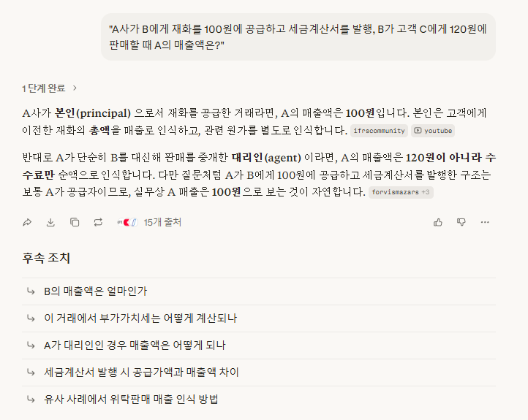Click the source favicons cluster
Viewport: 528px width, 420px height.
pyautogui.click(x=127, y=222)
